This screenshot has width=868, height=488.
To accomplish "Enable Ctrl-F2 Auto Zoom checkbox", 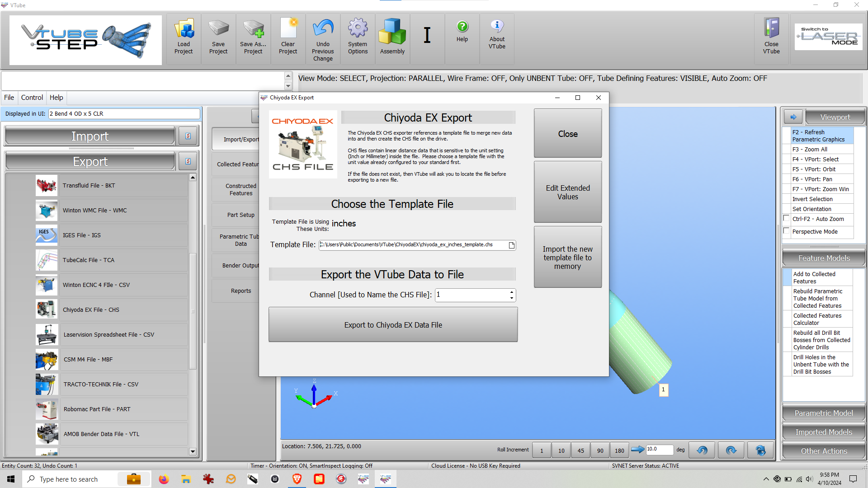I will tap(787, 219).
